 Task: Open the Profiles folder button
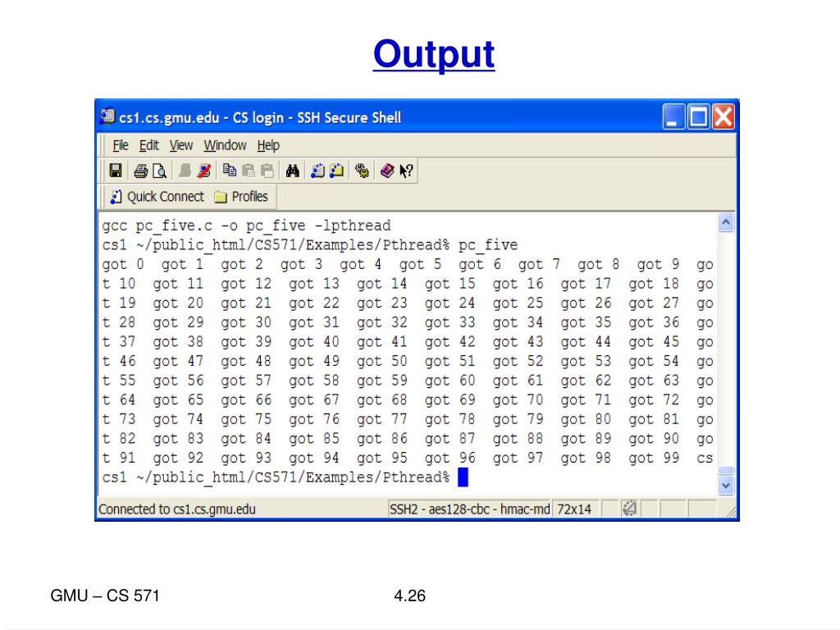(x=240, y=197)
